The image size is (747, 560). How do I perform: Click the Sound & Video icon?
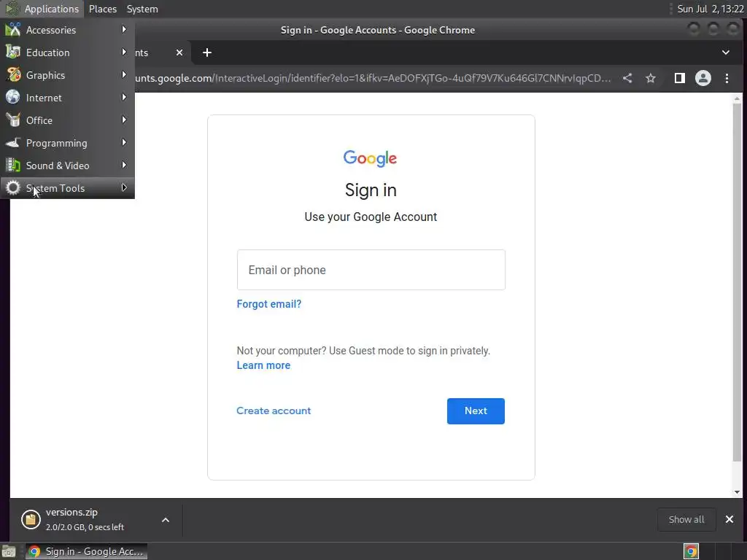tap(13, 166)
